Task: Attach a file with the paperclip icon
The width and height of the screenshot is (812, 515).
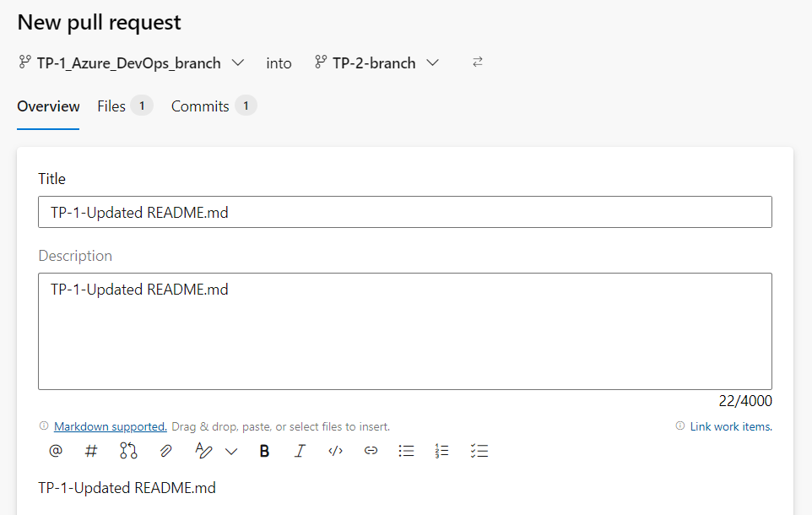Action: [x=165, y=451]
